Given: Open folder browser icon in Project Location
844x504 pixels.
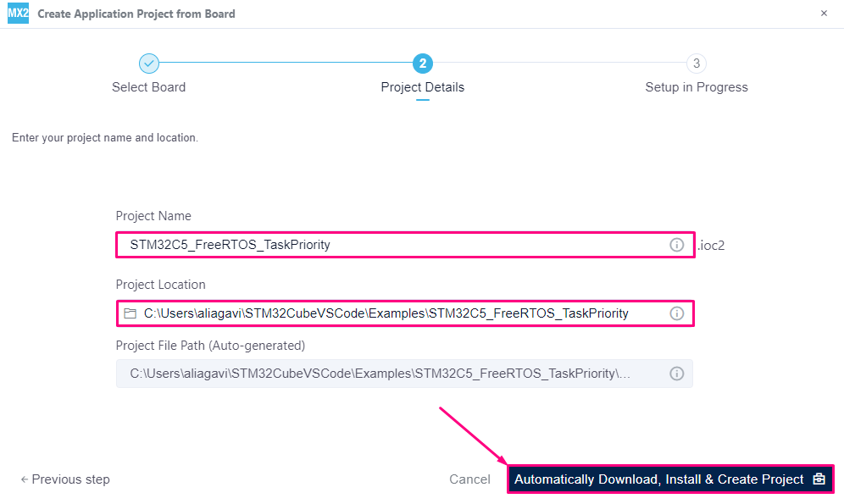Looking at the screenshot, I should tap(130, 313).
